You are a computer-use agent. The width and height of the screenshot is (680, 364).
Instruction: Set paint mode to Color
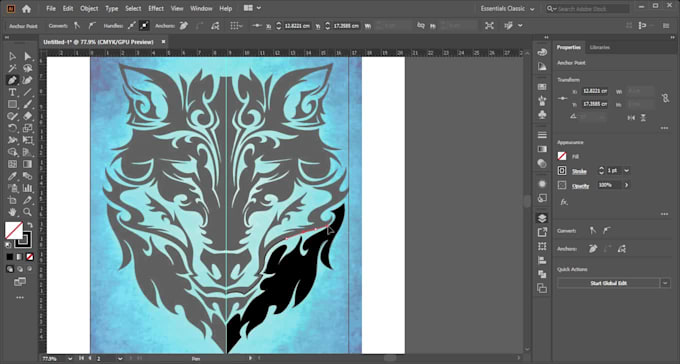10,257
